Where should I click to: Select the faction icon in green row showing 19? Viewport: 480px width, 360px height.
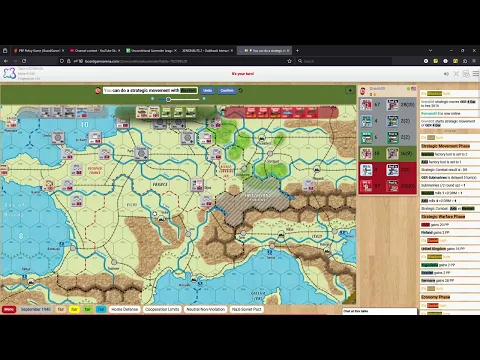366,154
